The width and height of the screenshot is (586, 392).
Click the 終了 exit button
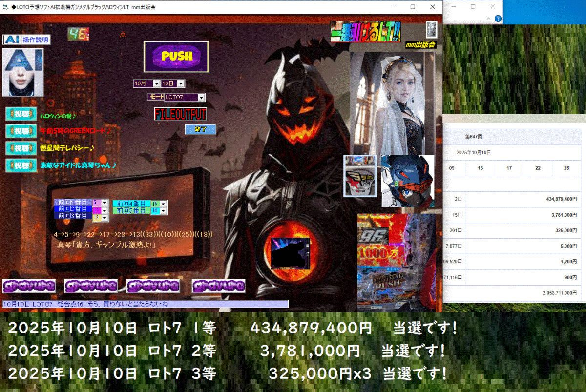(x=200, y=129)
